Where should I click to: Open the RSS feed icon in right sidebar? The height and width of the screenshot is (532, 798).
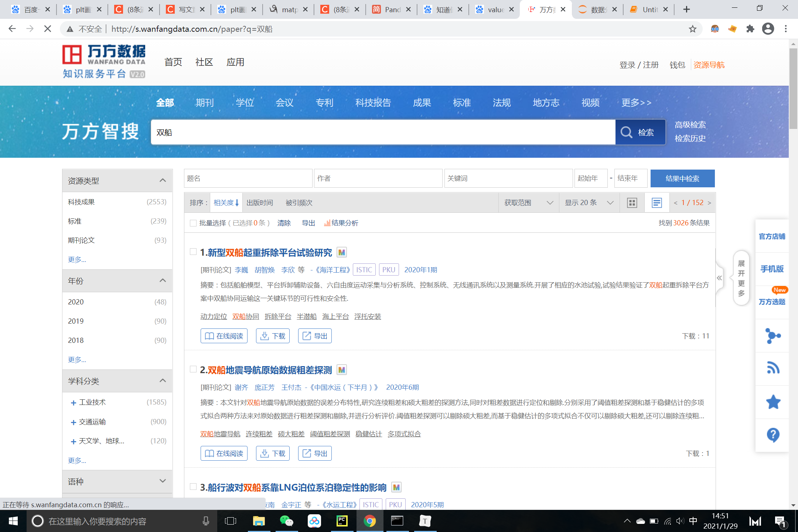773,368
